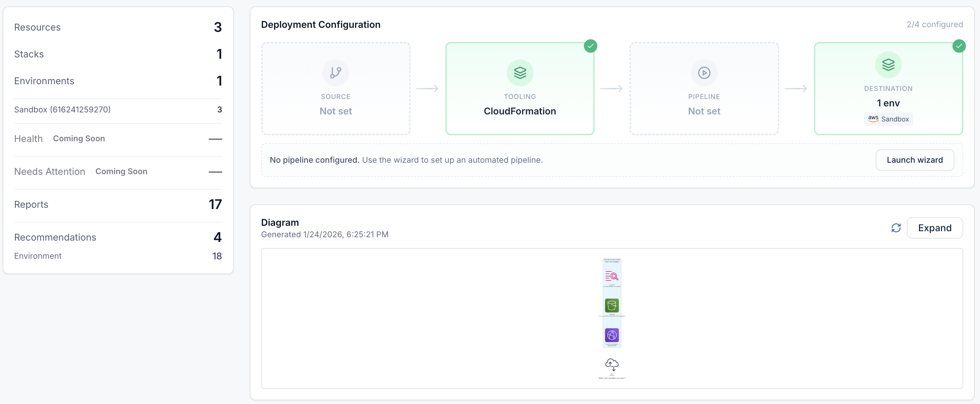Viewport: 980px width, 404px height.
Task: Click the Launch wizard button
Action: [915, 160]
